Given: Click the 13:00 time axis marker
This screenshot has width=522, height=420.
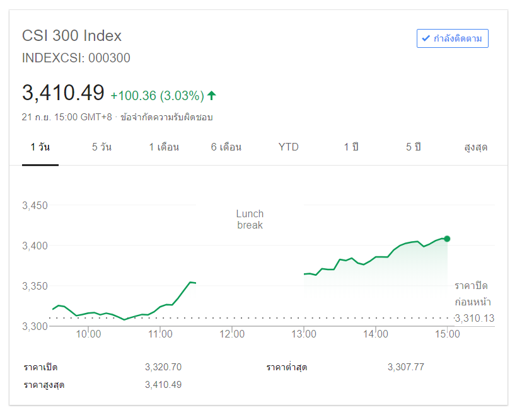Looking at the screenshot, I should (304, 334).
